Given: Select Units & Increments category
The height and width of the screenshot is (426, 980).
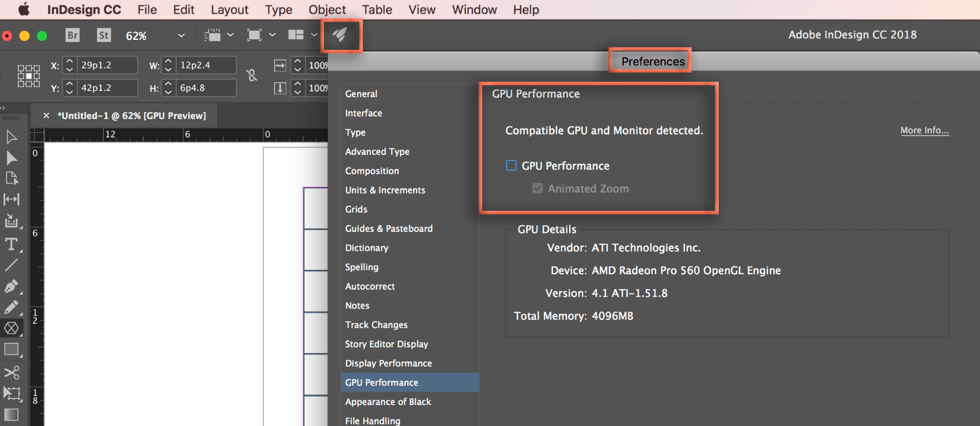Looking at the screenshot, I should click(385, 190).
